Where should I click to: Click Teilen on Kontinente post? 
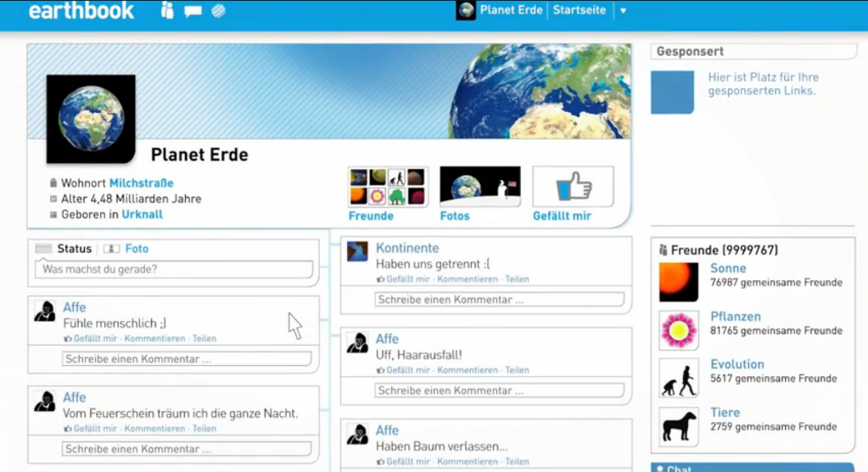coord(517,279)
